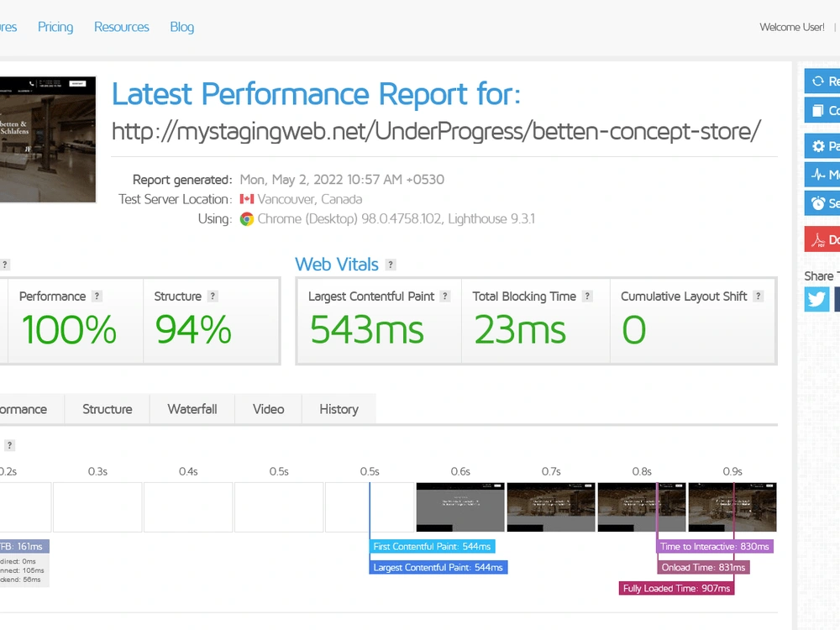Click the Set Up Alerts alarm-clock button
Screen dimensions: 840x630
[x=822, y=203]
